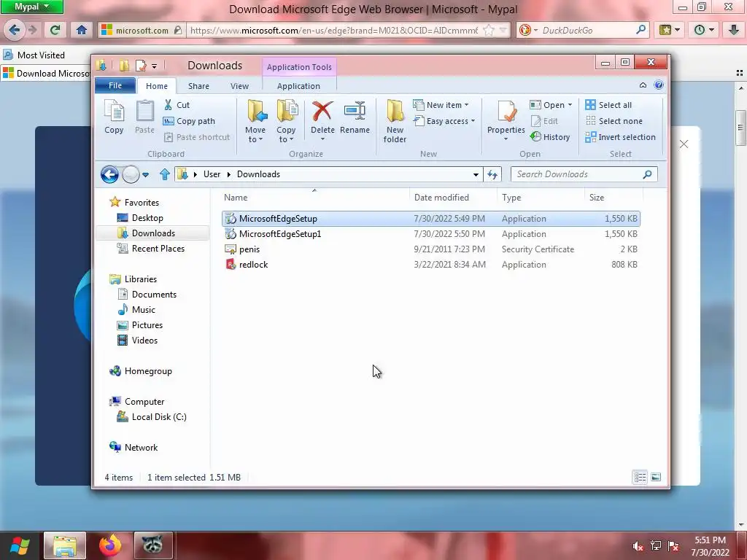747x560 pixels.
Task: Sort by the Type column header
Action: 541,197
